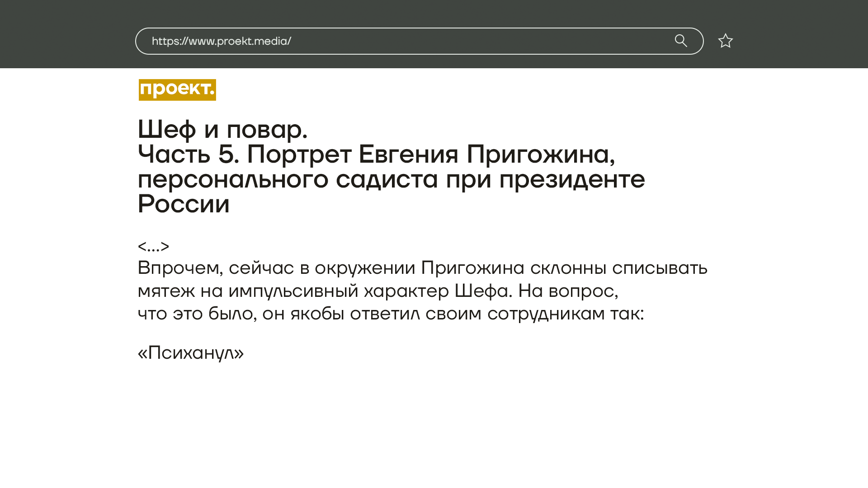Click the quote «Психанул»

click(x=190, y=353)
